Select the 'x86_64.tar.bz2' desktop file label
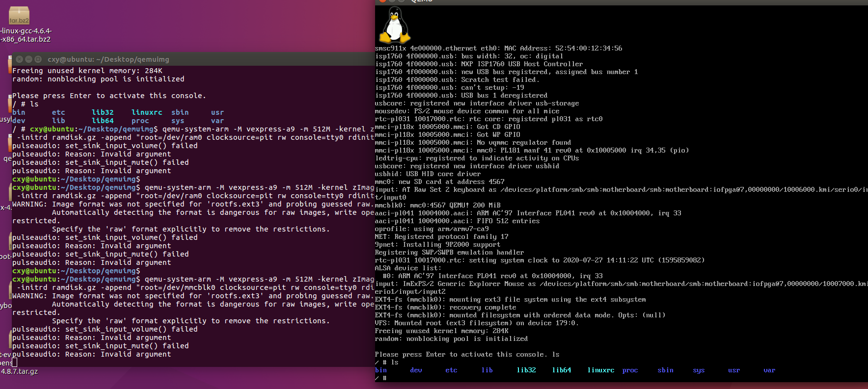868x389 pixels. pos(26,39)
